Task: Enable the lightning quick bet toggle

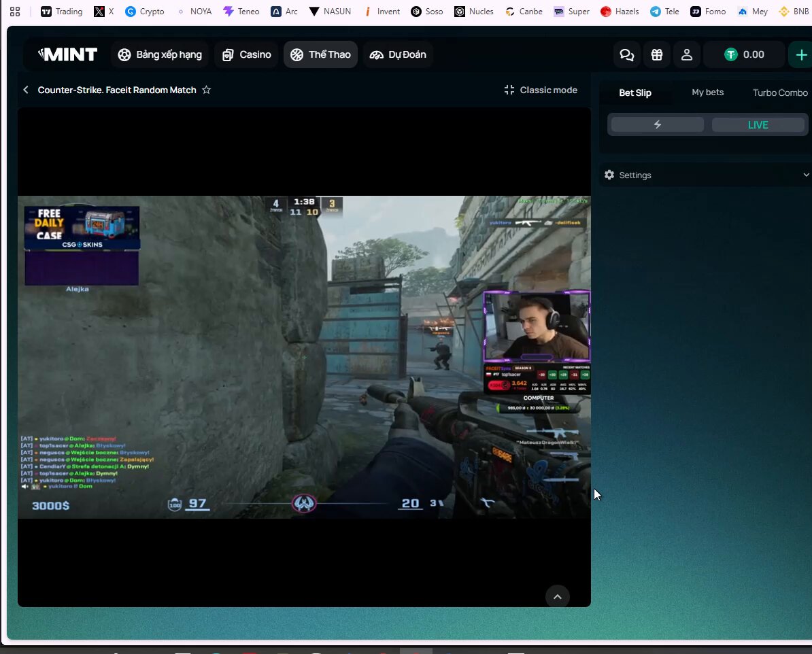Action: 657,125
